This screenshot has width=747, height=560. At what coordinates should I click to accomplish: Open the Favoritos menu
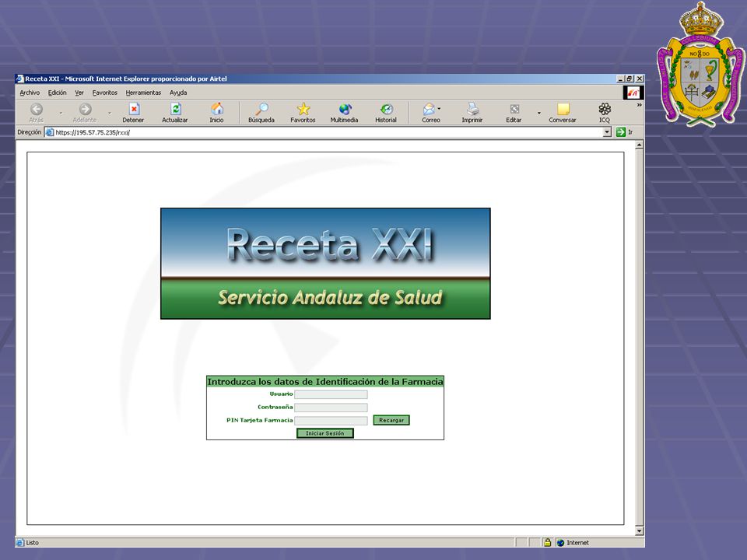105,93
